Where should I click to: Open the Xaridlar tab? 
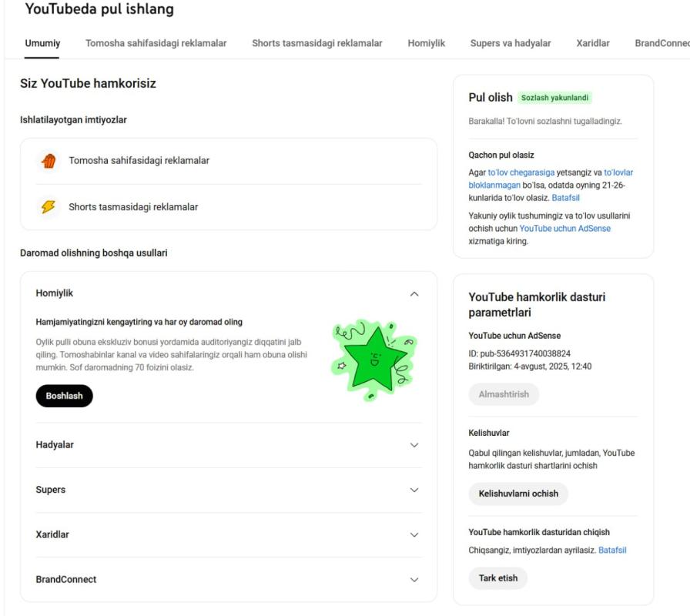(x=593, y=43)
